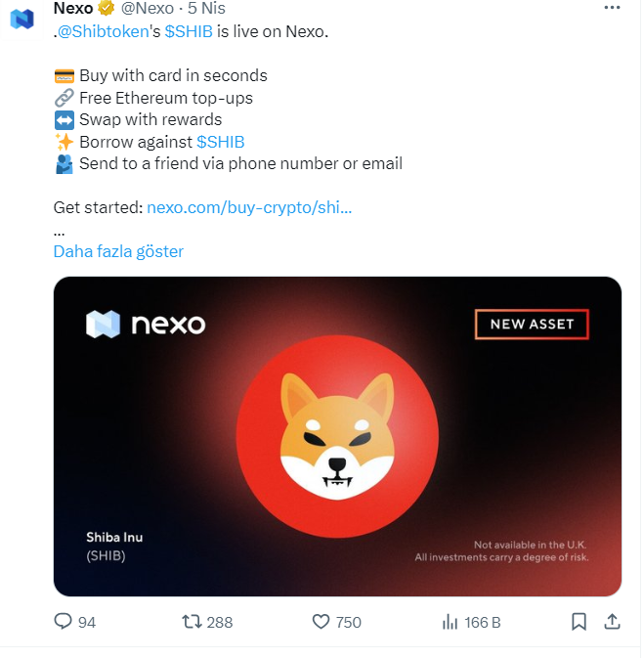This screenshot has width=644, height=658.
Task: Share the tweet via share icon
Action: (x=612, y=621)
